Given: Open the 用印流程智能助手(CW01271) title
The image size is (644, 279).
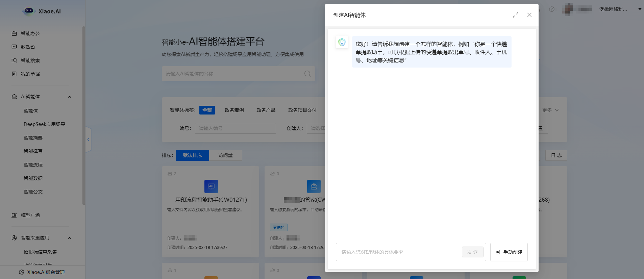Looking at the screenshot, I should coord(211,200).
